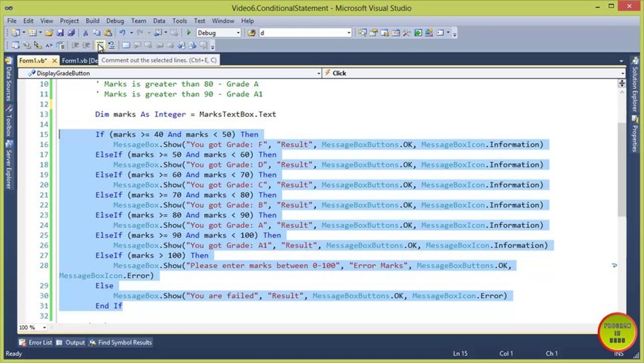The image size is (644, 363).
Task: Expand the Find search box dropdown arrow
Action: (x=349, y=33)
